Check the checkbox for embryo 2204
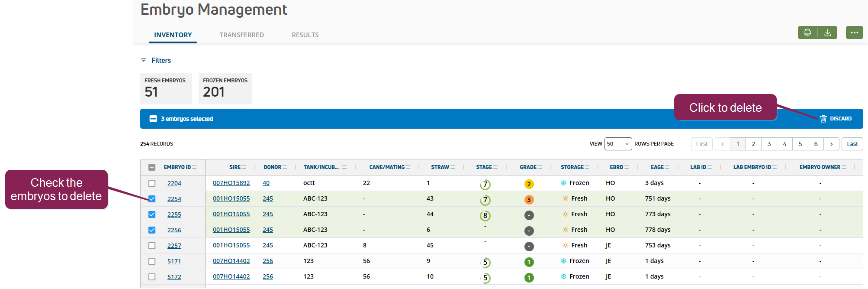The image size is (868, 289). (x=152, y=183)
